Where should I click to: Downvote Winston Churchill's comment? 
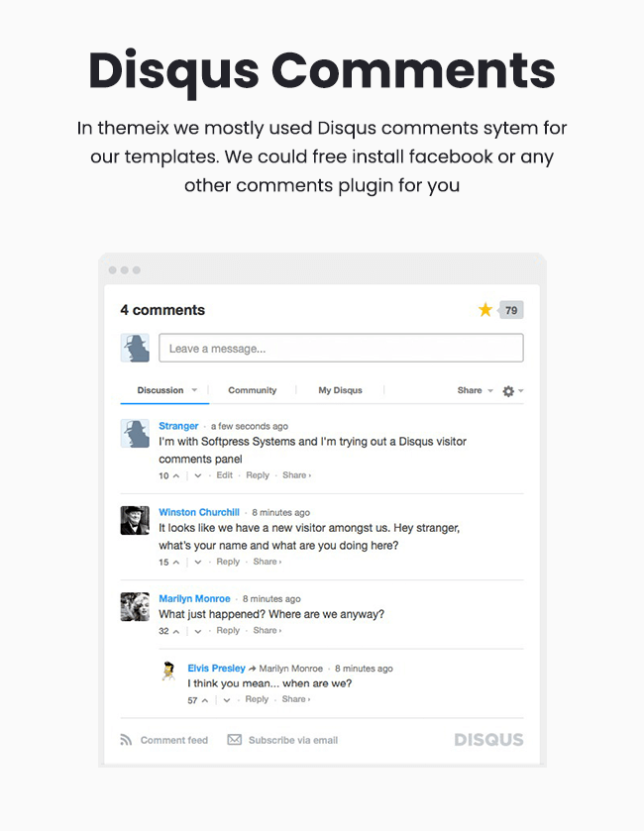[198, 563]
